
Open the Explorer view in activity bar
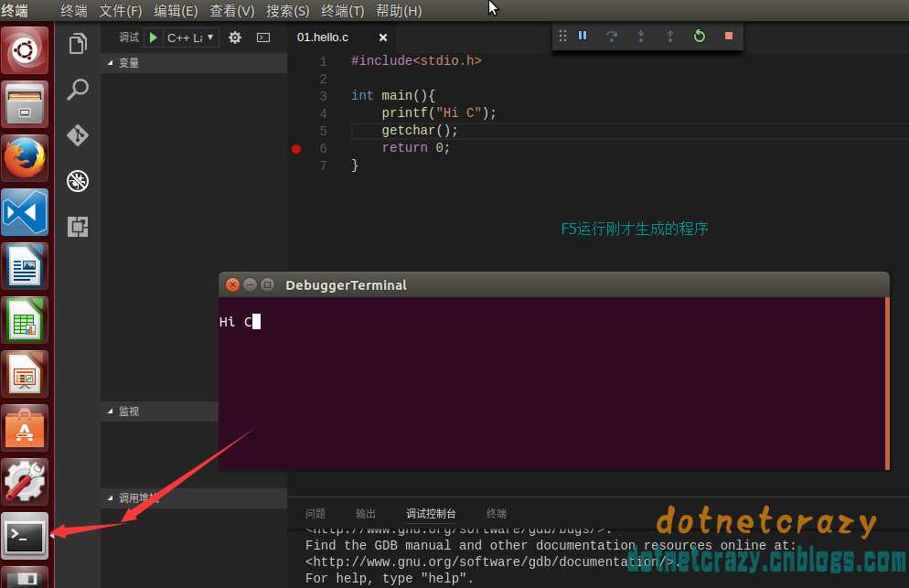78,44
